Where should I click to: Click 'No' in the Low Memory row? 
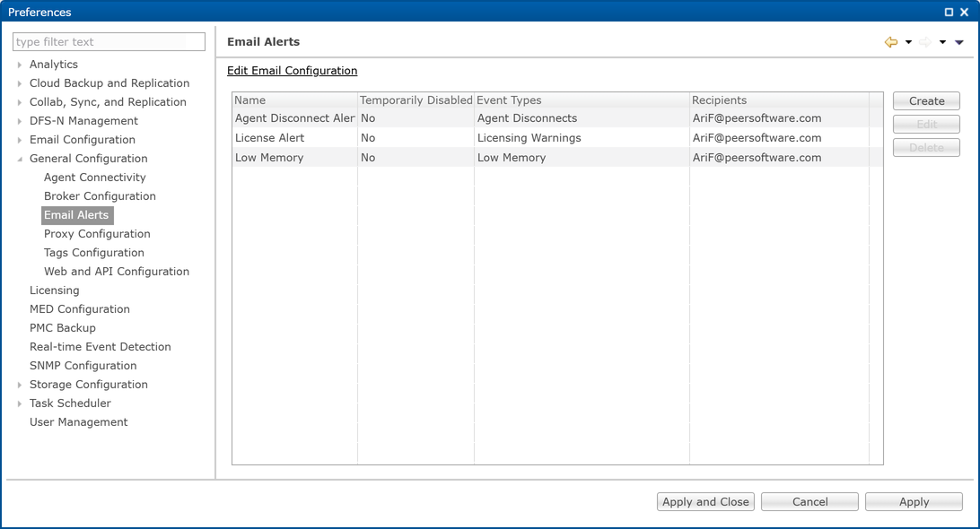pyautogui.click(x=368, y=158)
